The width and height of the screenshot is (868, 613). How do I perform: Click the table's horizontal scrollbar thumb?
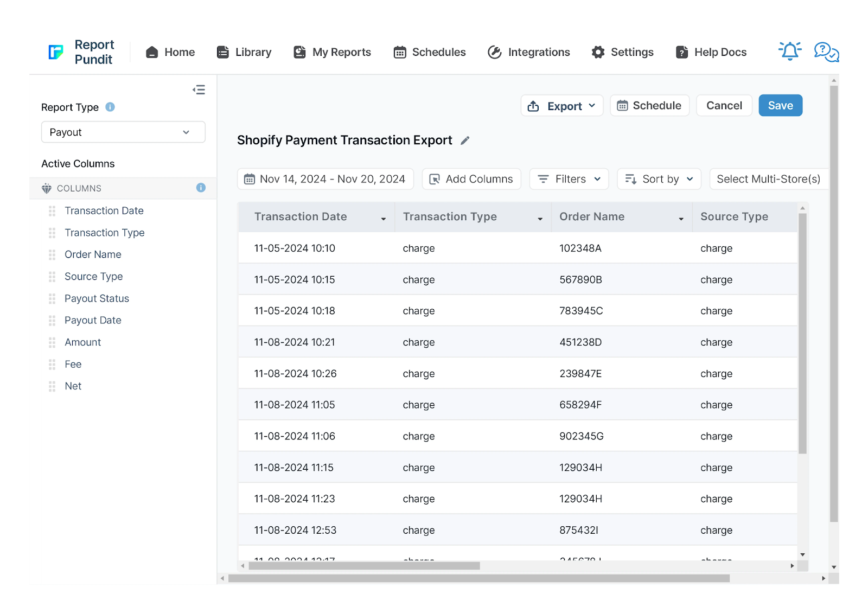click(x=364, y=566)
